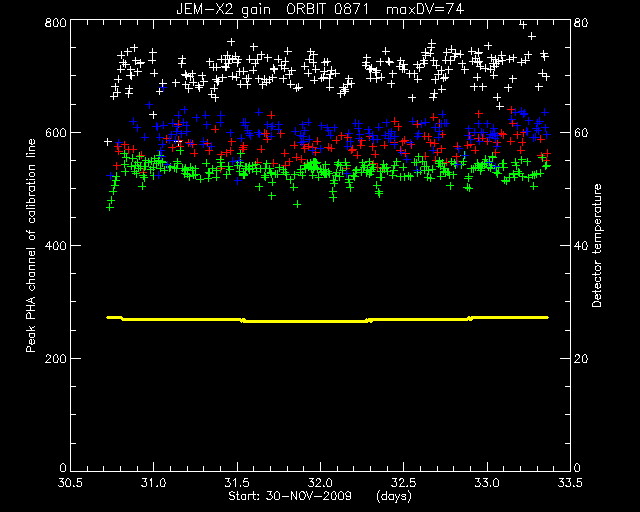Click the maxDV=74 text in the title
This screenshot has height=512, width=640.
point(425,9)
